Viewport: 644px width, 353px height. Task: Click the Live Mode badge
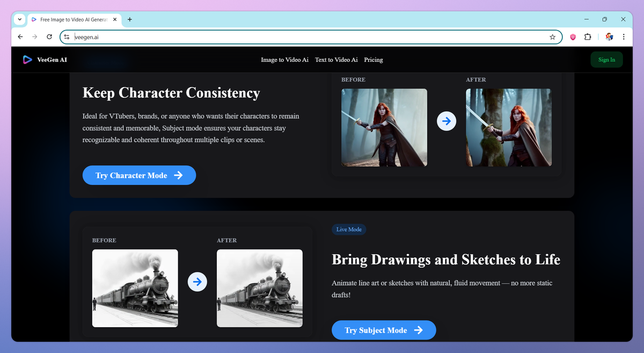pyautogui.click(x=349, y=229)
